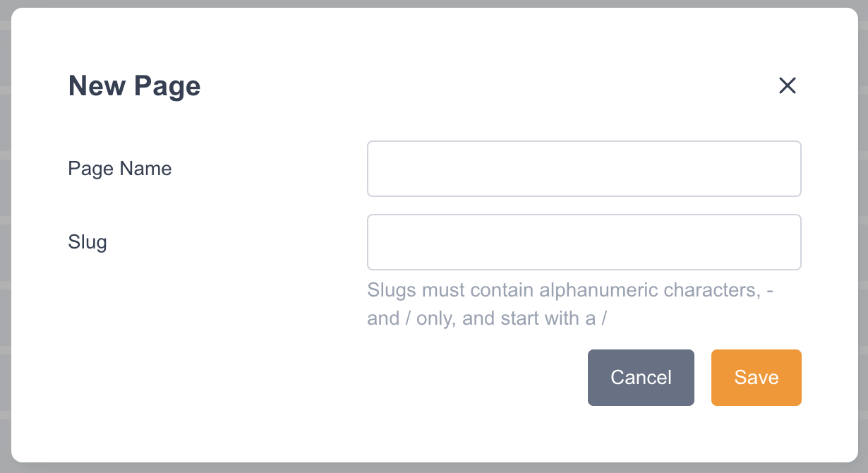Place cursor in the empty Slug box
The image size is (868, 473).
(x=584, y=242)
